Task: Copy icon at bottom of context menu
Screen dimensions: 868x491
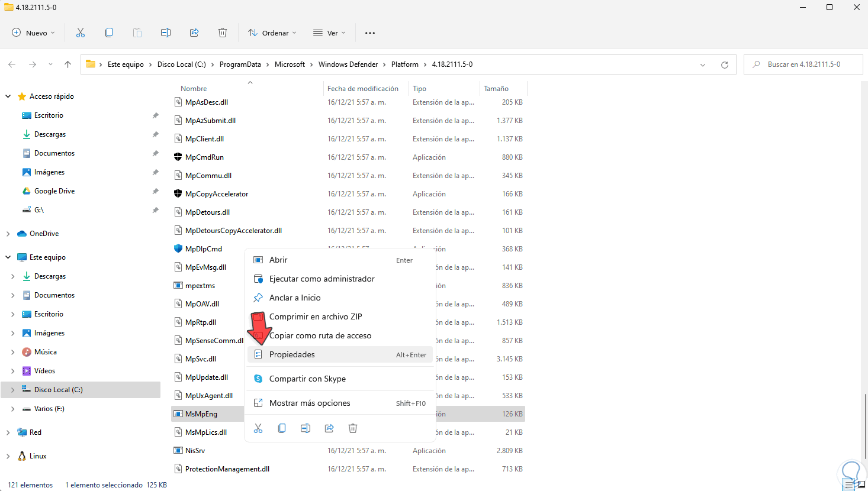Action: tap(282, 428)
